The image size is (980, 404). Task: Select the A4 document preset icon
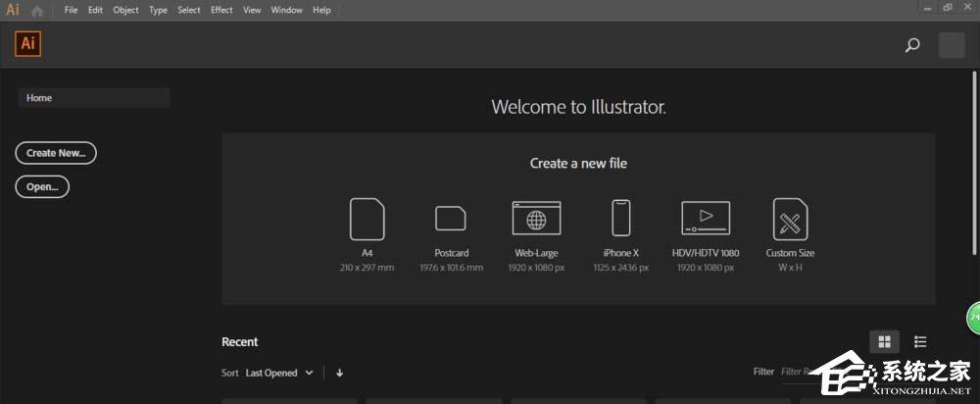click(367, 219)
